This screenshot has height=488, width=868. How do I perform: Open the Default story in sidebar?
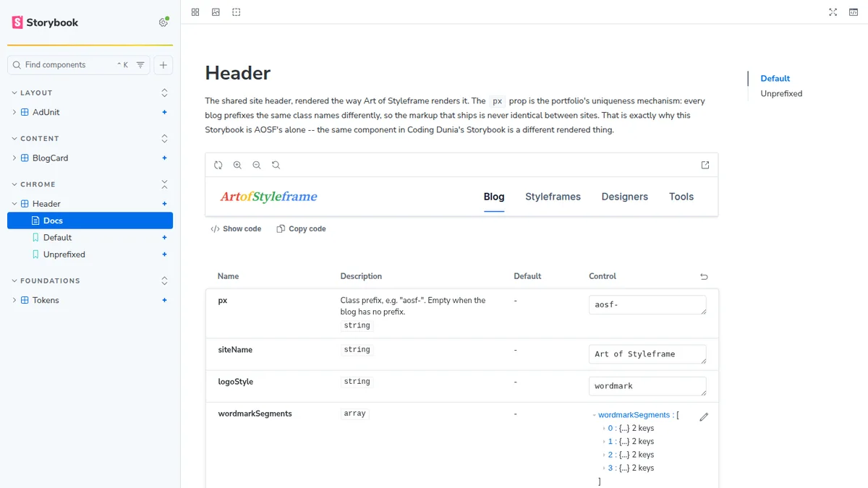57,237
